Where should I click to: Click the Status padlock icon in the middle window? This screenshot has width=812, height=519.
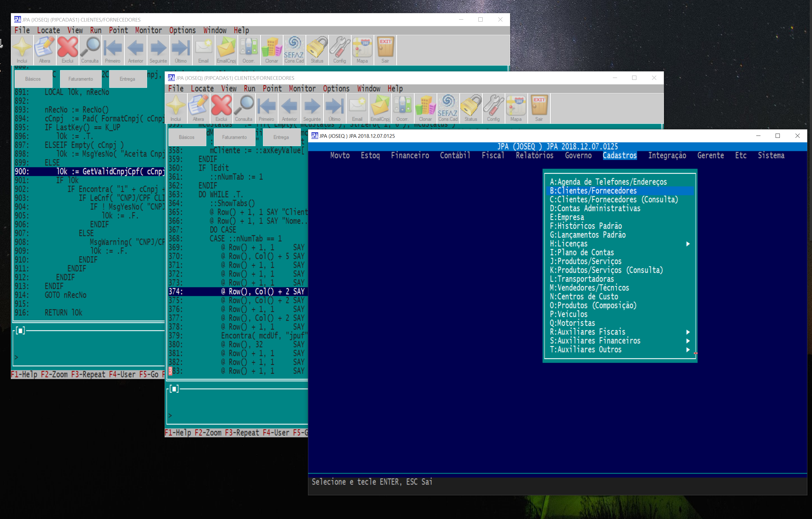pyautogui.click(x=471, y=108)
